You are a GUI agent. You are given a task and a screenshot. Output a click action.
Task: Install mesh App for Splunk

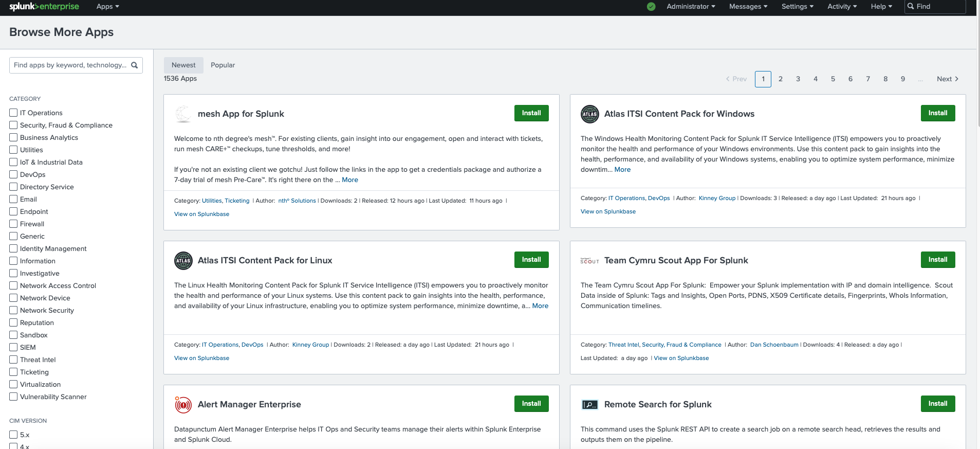[x=531, y=113]
